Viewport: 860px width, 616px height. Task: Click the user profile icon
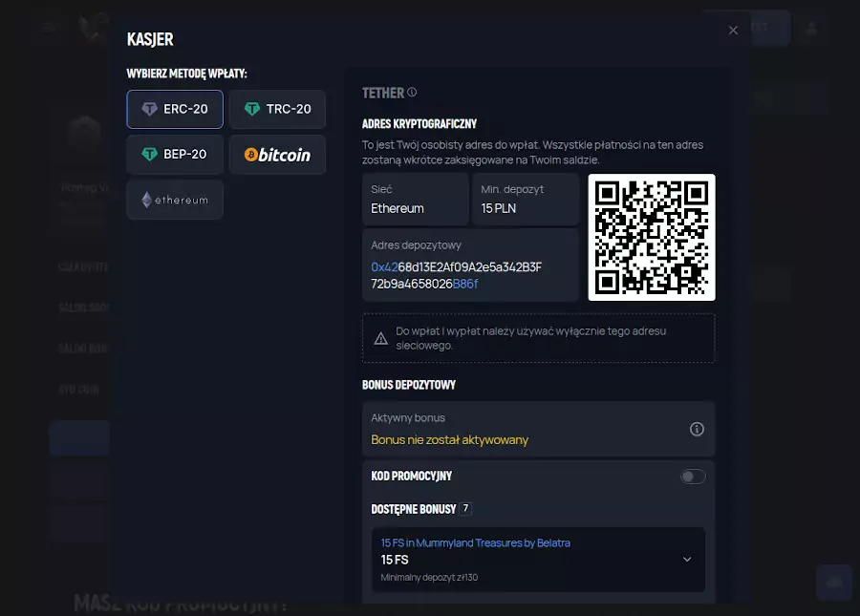pyautogui.click(x=811, y=29)
